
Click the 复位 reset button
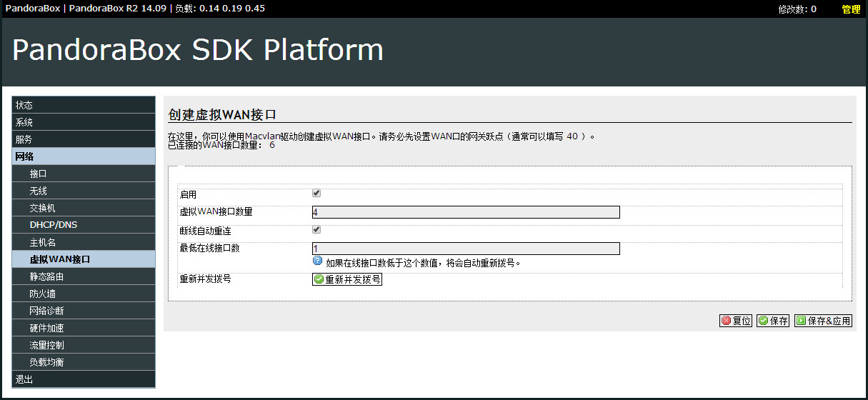pyautogui.click(x=736, y=321)
